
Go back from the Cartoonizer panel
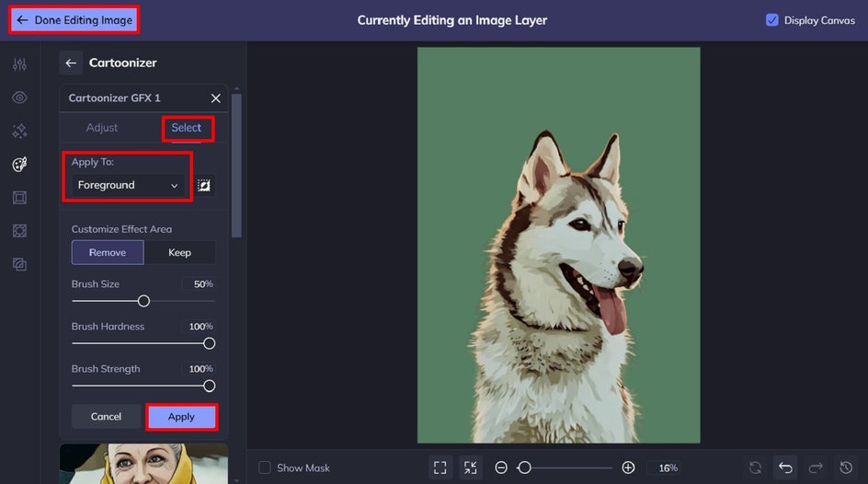(x=71, y=63)
